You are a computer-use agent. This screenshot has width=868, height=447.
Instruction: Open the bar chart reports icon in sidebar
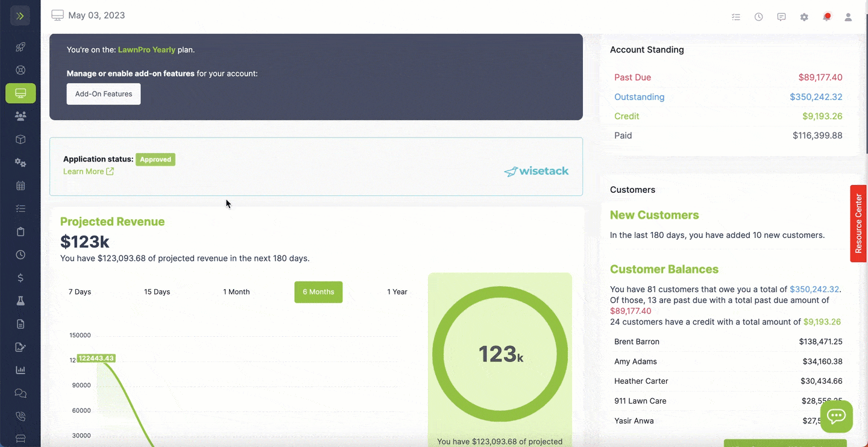pos(20,370)
